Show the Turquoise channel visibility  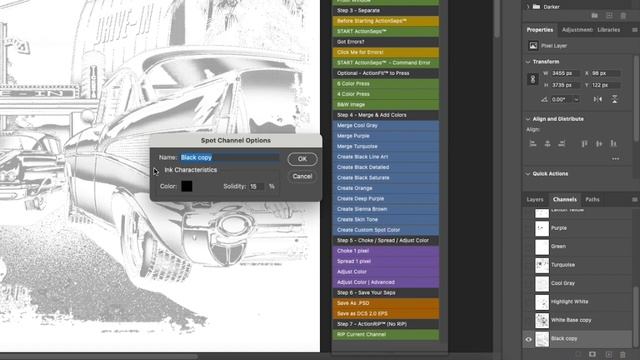[529, 265]
